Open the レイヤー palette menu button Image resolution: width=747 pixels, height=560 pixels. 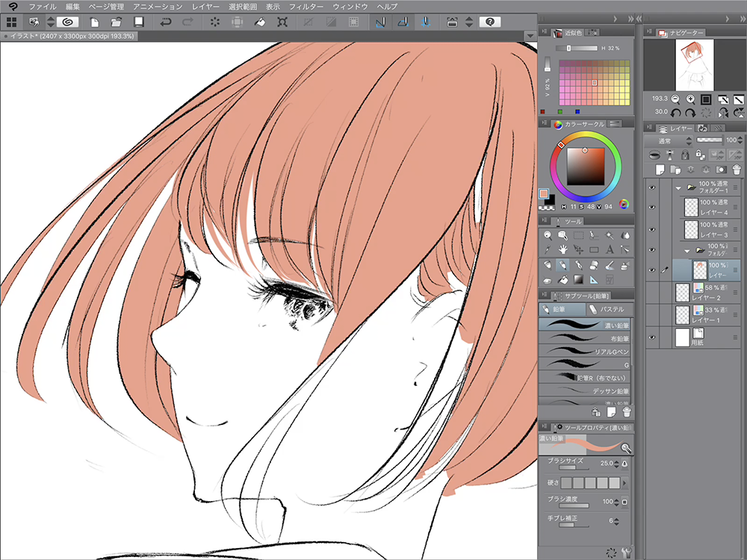coord(649,128)
